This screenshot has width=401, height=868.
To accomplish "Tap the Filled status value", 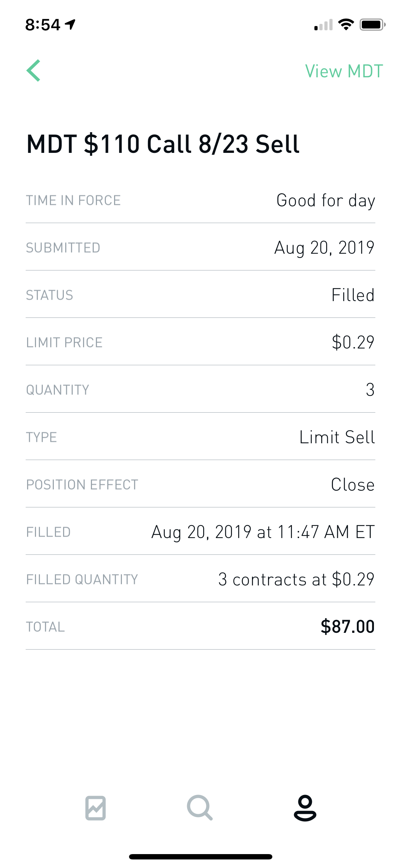I will pyautogui.click(x=353, y=295).
